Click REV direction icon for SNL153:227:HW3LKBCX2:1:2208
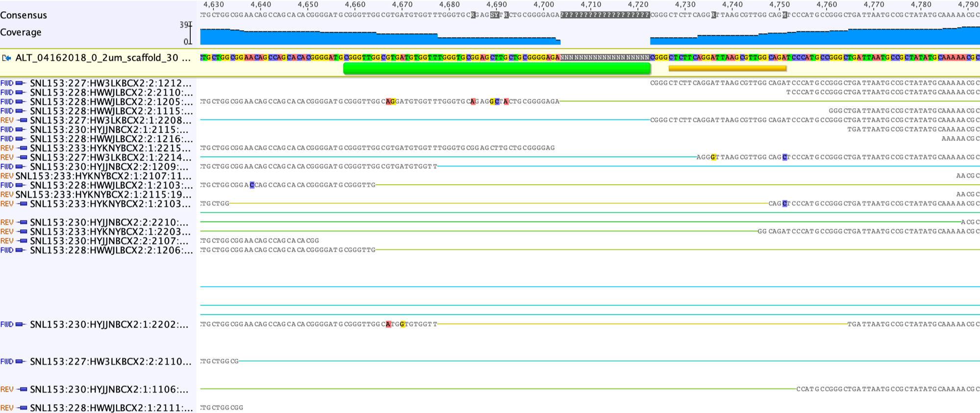Viewport: 980px width, 413px height. [x=22, y=121]
